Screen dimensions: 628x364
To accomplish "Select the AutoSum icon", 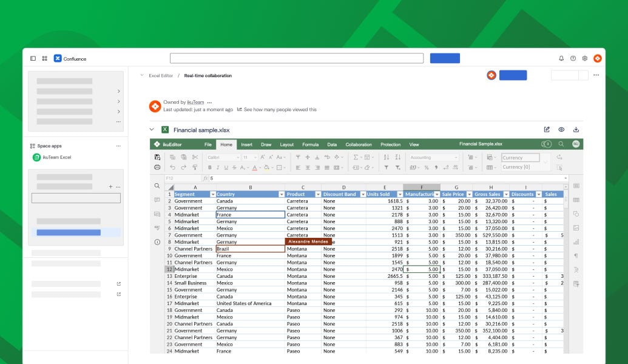I will [355, 157].
